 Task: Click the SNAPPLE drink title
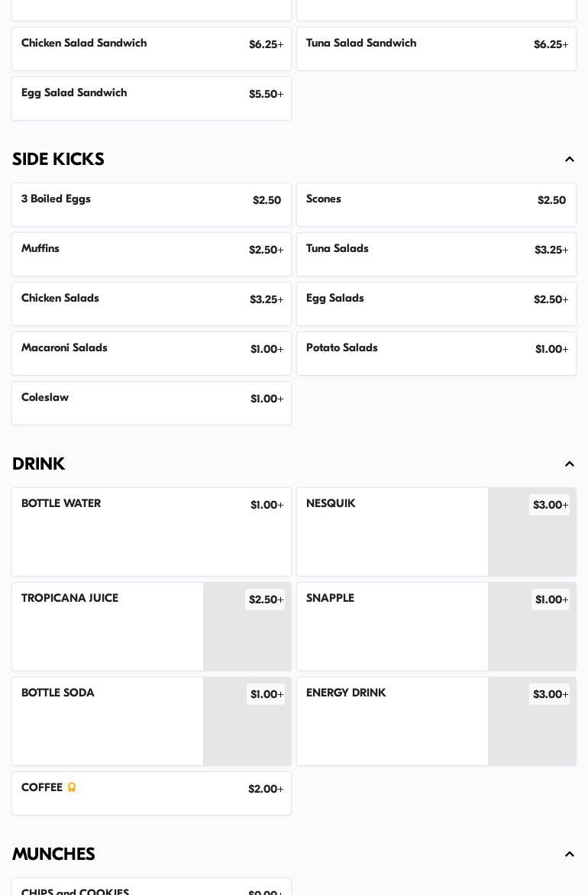point(330,599)
